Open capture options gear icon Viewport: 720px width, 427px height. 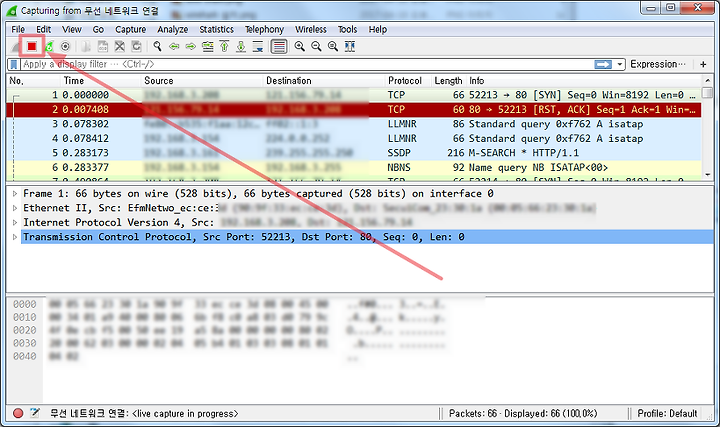(x=66, y=46)
